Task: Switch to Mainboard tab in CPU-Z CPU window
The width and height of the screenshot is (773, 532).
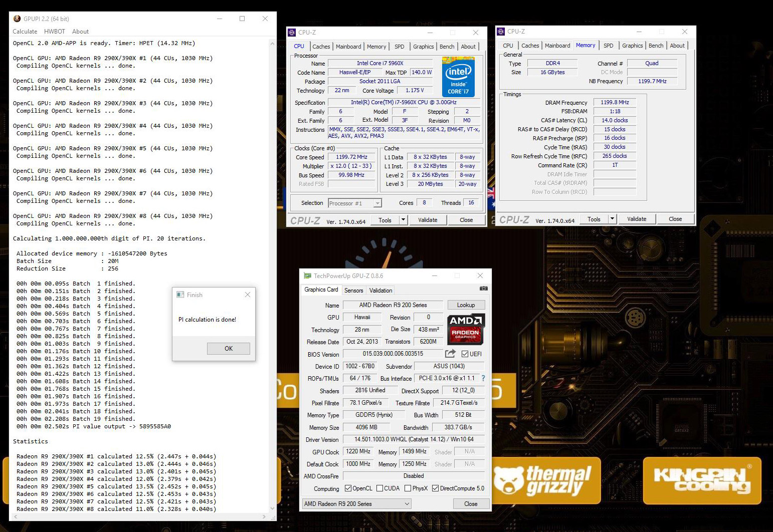Action: click(348, 47)
